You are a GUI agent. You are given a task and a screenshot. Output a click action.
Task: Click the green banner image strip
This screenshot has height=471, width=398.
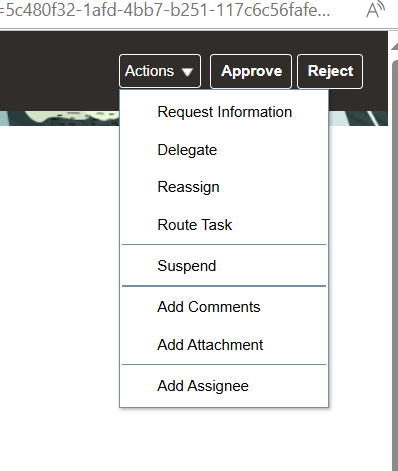click(x=60, y=118)
